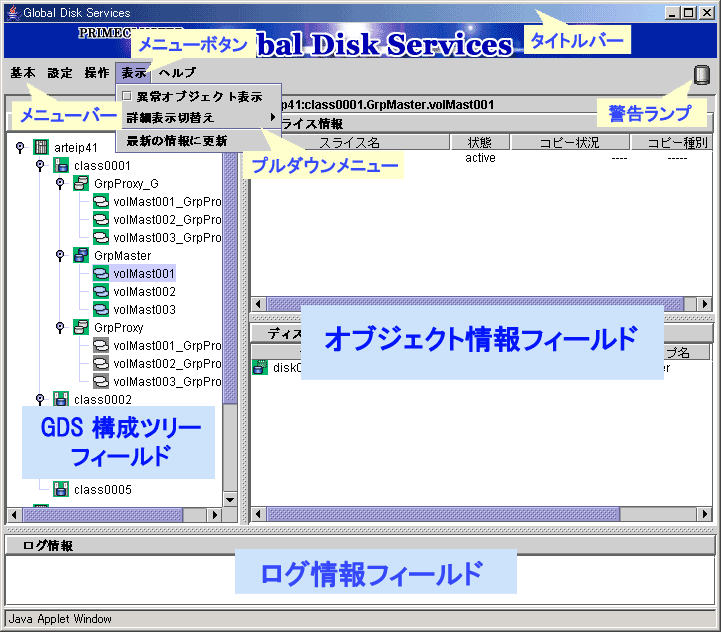This screenshot has height=632, width=721.
Task: Collapse the arteip41 tree node
Action: click(20, 147)
